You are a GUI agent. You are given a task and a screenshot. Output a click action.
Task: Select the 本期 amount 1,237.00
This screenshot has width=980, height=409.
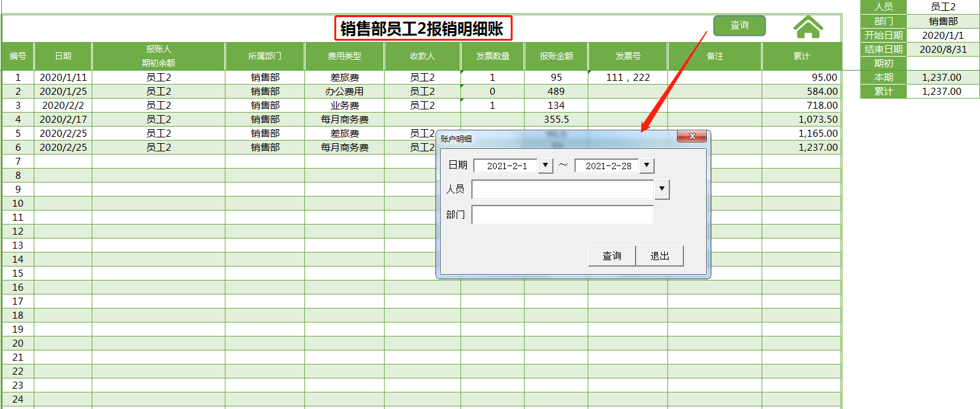point(944,77)
